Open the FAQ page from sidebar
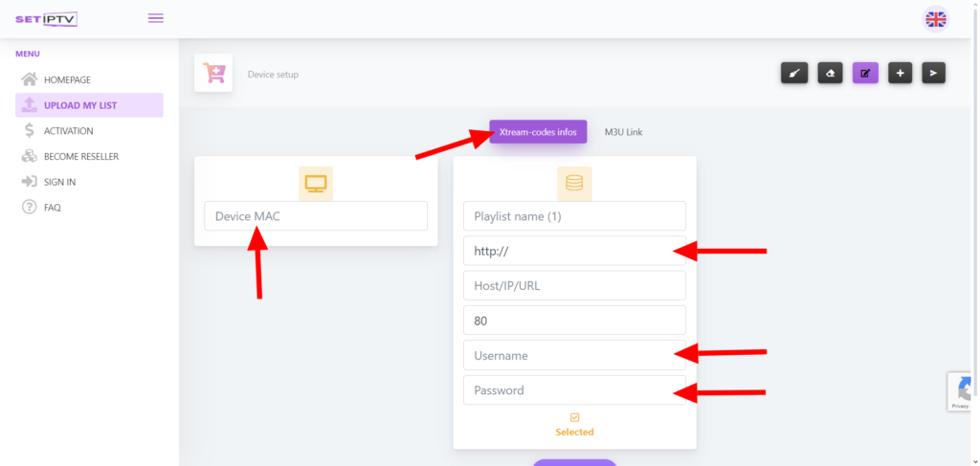Viewport: 980px width, 466px height. click(x=52, y=208)
